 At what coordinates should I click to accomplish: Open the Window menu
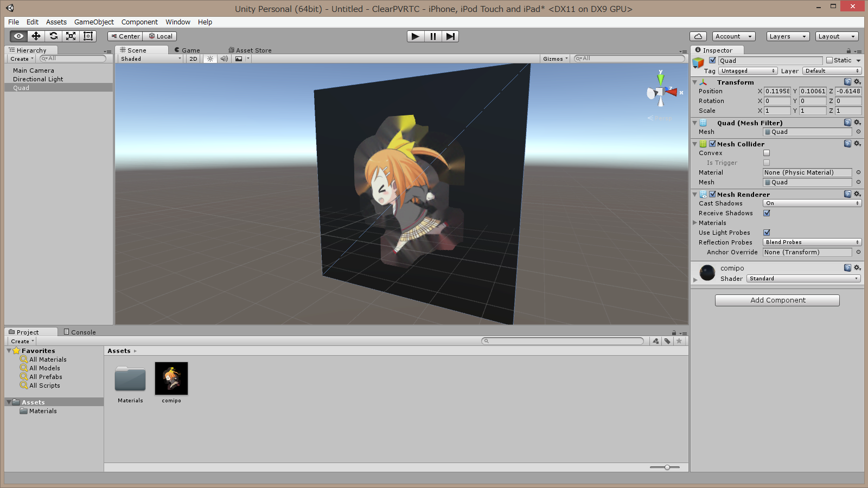click(178, 22)
